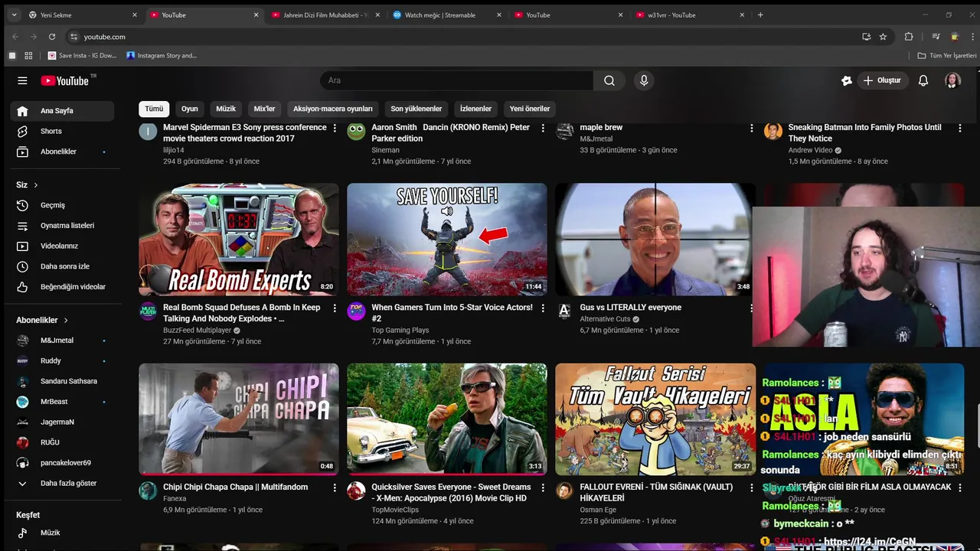
Task: Open Abonelikler in the sidebar
Action: 63,152
